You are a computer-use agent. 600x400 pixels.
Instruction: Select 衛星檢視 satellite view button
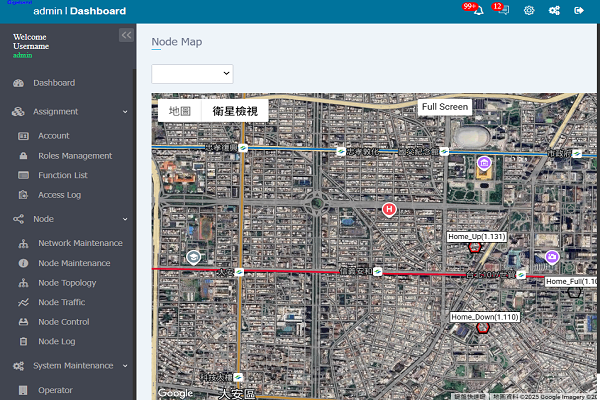tap(235, 111)
